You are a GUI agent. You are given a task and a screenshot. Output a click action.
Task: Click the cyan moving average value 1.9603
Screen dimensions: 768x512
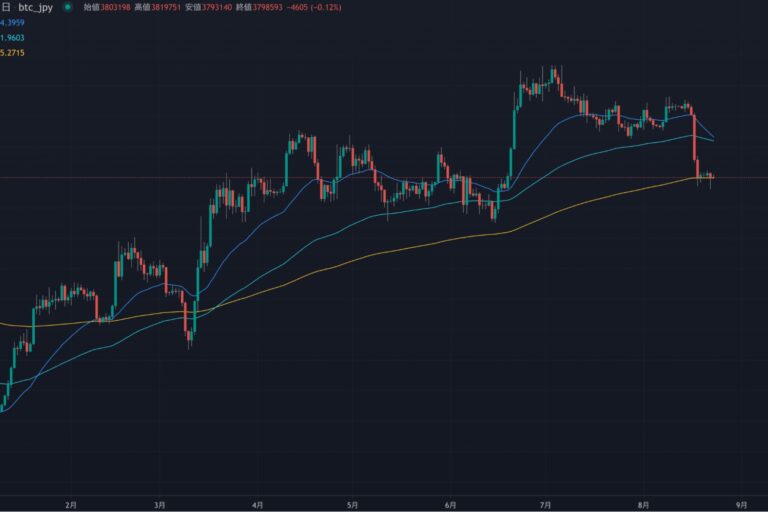(12, 38)
